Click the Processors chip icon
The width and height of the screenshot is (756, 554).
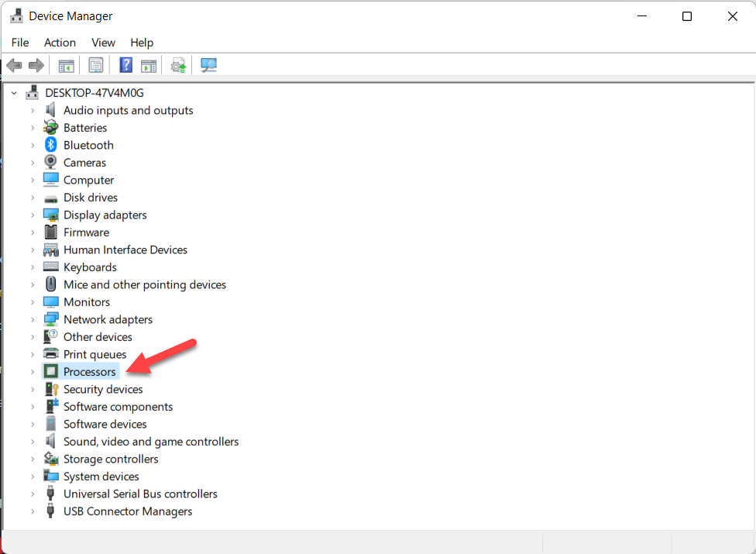(51, 372)
